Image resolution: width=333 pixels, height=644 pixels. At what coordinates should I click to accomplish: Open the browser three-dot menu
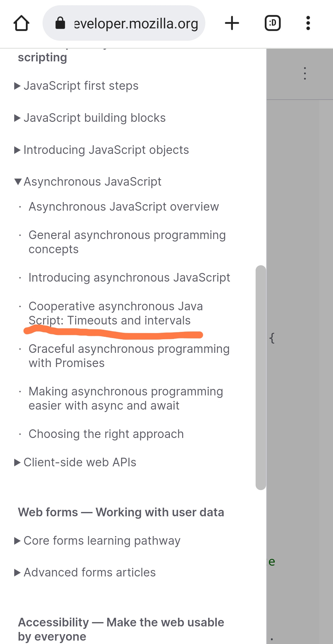click(308, 23)
